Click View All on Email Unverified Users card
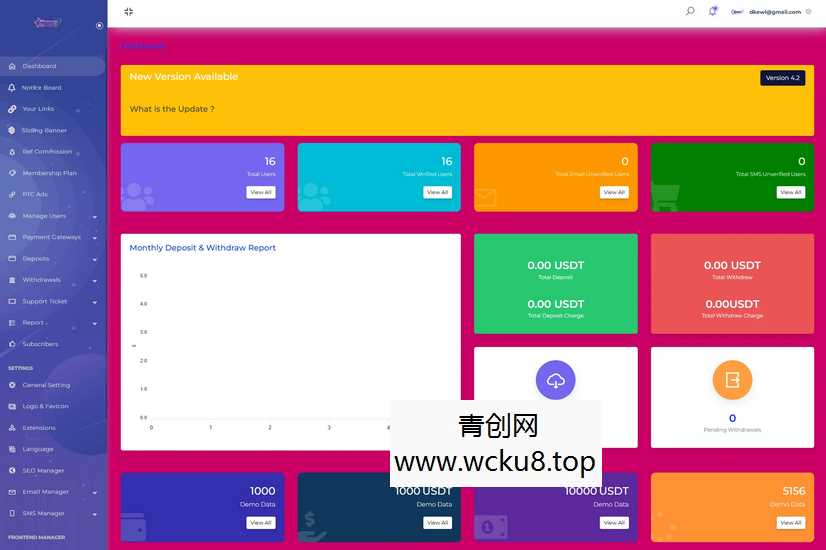 (614, 192)
